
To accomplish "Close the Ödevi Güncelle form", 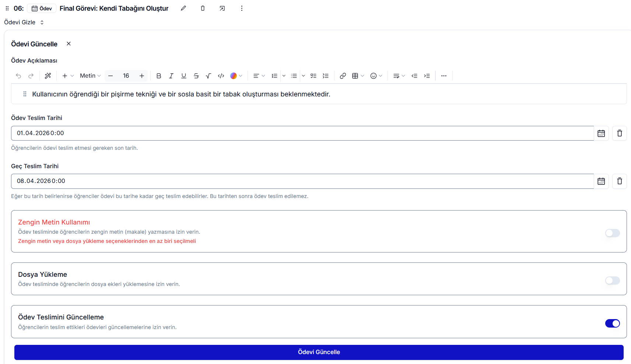I will (x=69, y=44).
